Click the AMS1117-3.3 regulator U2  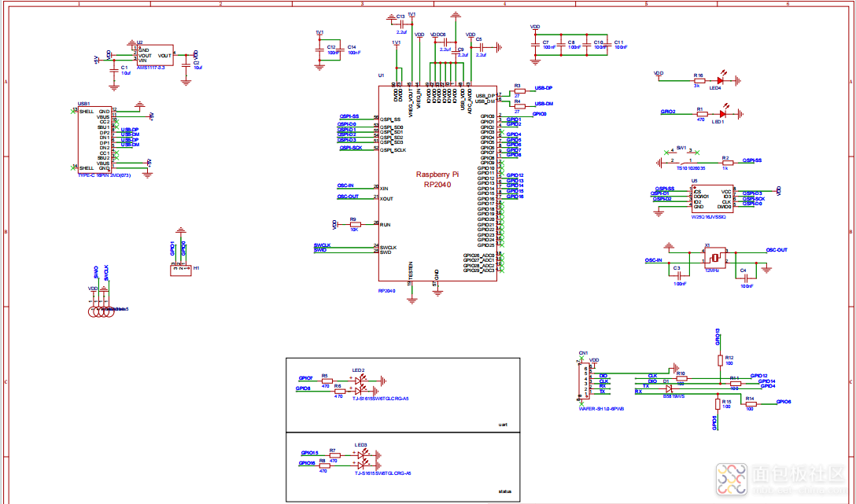(155, 56)
